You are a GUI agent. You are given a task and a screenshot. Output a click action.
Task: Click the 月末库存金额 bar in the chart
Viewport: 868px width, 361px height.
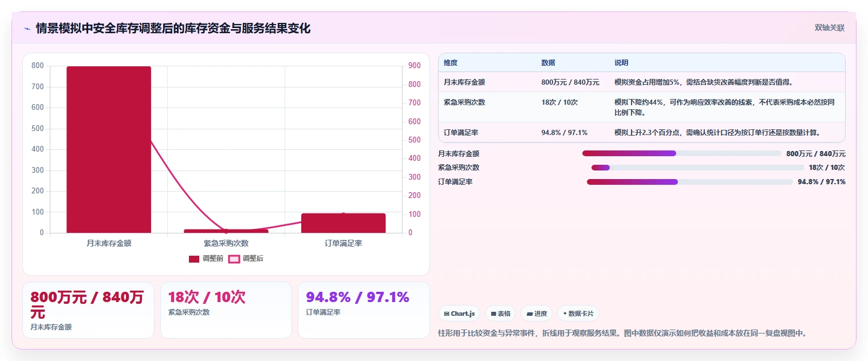(x=109, y=149)
